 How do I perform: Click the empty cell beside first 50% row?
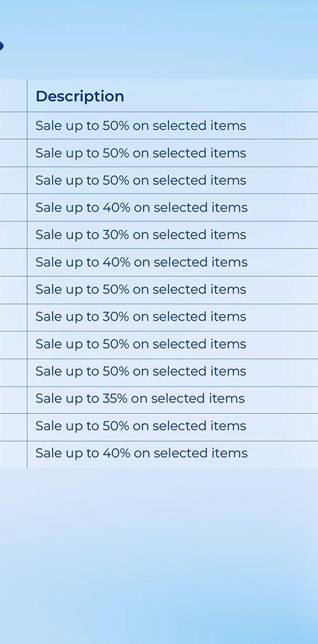click(14, 126)
